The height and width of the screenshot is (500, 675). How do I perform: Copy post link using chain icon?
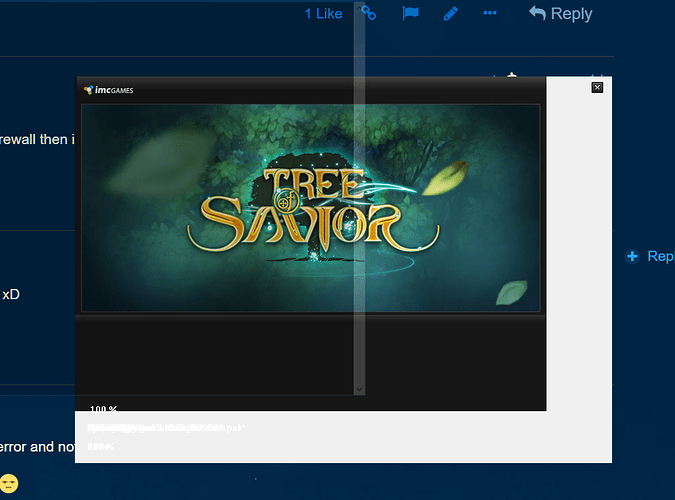[x=369, y=13]
